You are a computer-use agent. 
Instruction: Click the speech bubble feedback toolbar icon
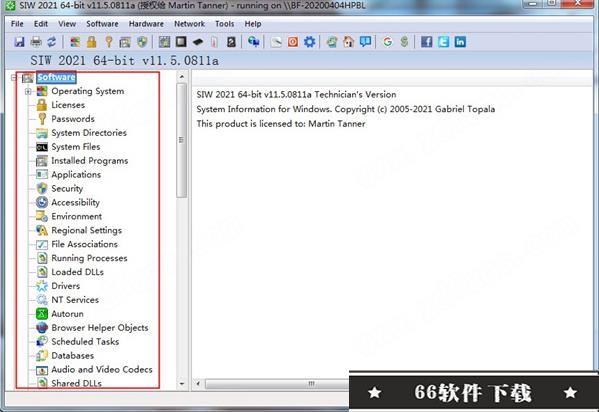[x=365, y=42]
